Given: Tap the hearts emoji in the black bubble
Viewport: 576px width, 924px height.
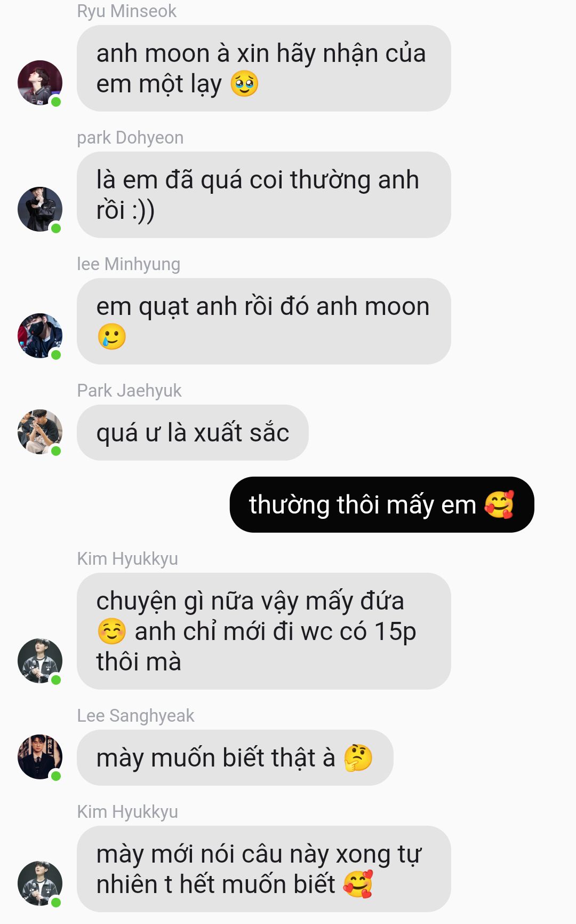Looking at the screenshot, I should pyautogui.click(x=499, y=504).
